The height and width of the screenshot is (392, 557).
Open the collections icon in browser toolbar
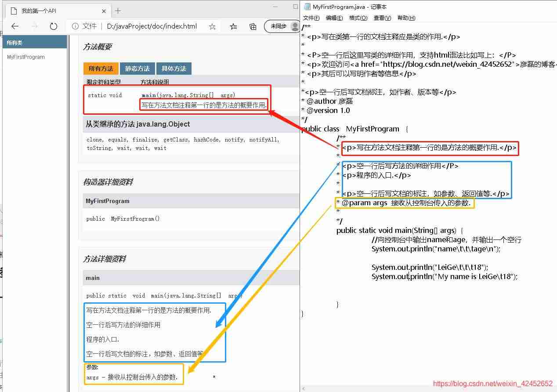tap(253, 26)
